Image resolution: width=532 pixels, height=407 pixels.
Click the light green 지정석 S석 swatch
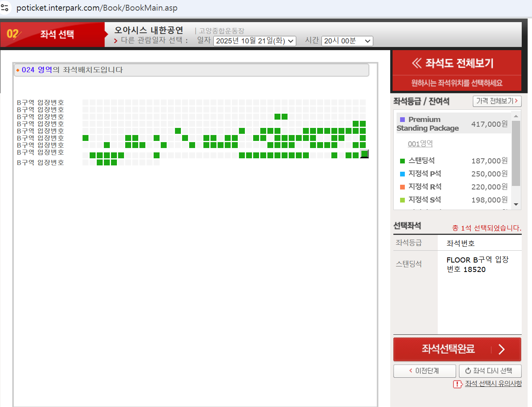(402, 200)
